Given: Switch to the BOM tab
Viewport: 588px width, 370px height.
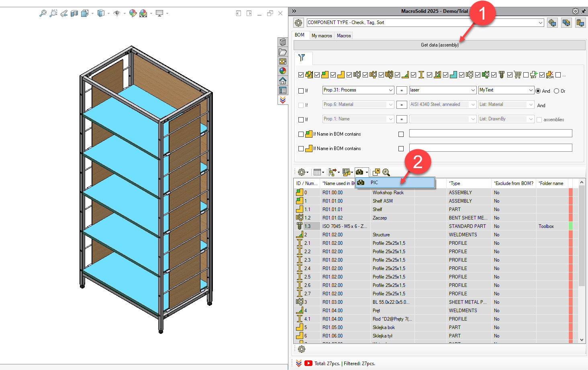Looking at the screenshot, I should [300, 35].
